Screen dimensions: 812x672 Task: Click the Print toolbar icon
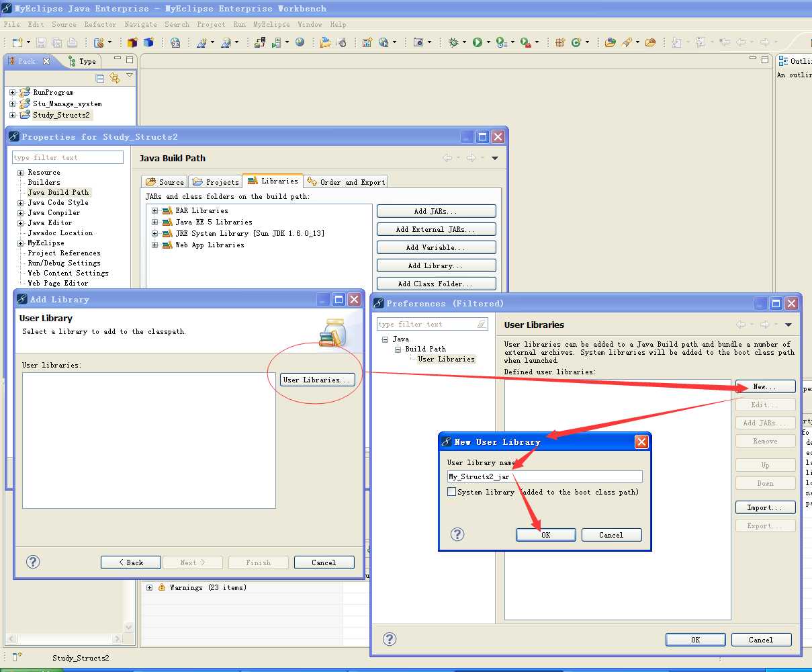(72, 42)
